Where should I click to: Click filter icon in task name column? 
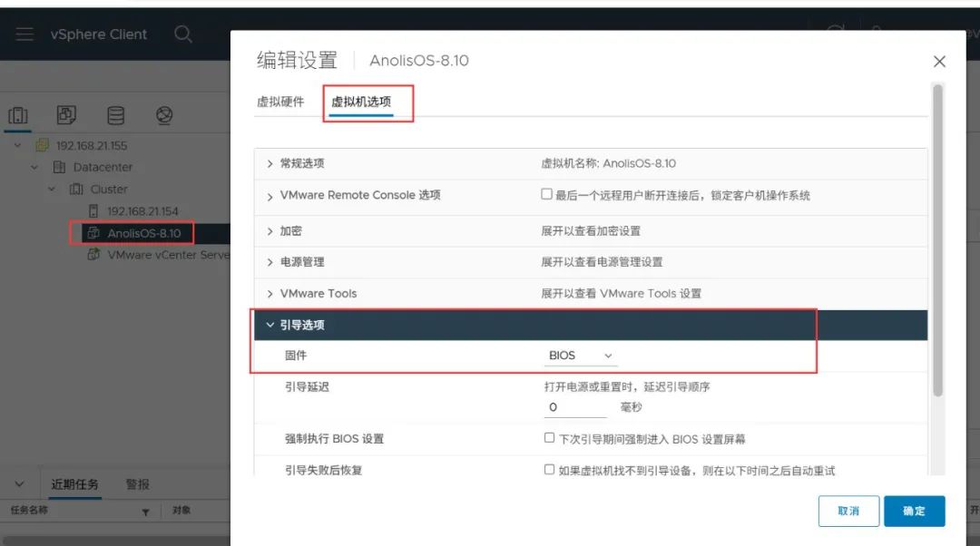(145, 512)
